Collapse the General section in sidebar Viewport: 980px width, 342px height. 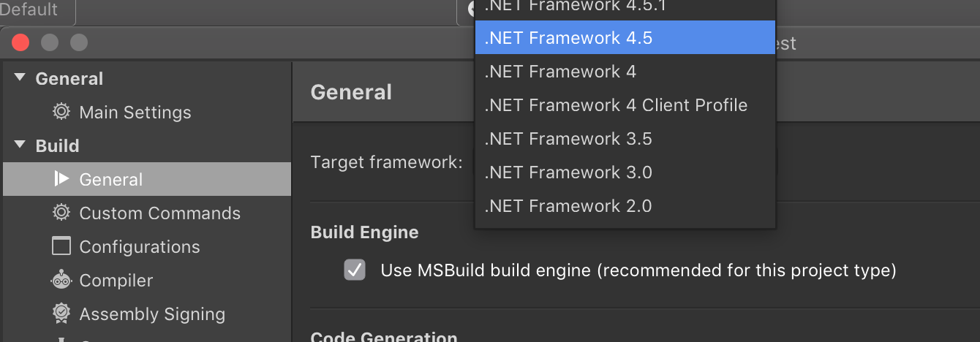click(20, 78)
